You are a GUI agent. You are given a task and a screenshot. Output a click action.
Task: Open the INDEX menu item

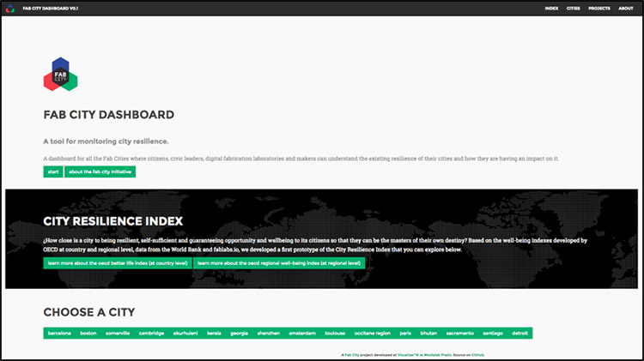551,9
